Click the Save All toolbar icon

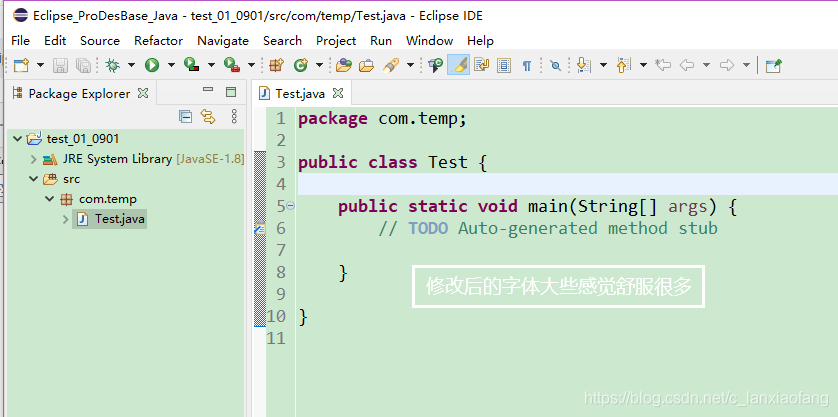(x=83, y=65)
